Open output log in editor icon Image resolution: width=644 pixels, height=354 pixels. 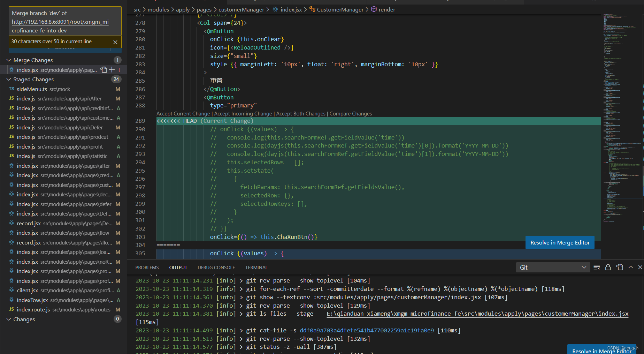tap(620, 267)
